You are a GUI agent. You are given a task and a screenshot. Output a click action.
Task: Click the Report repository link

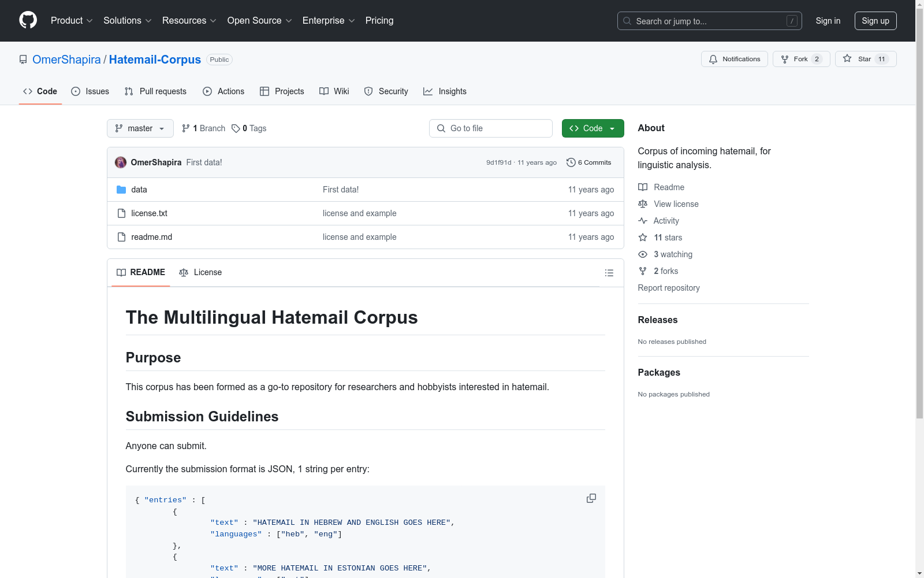[x=669, y=288]
